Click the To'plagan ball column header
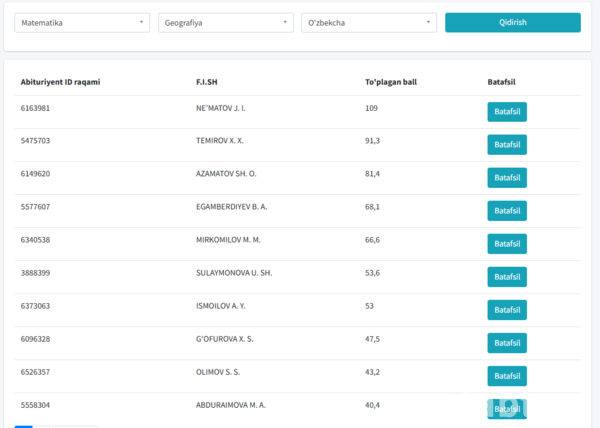 click(391, 82)
